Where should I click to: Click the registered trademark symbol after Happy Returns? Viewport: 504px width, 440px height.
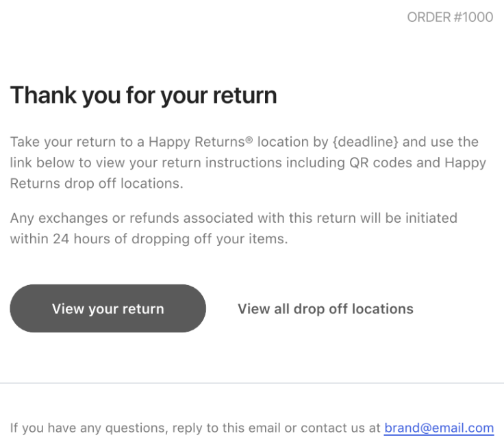[x=249, y=140]
